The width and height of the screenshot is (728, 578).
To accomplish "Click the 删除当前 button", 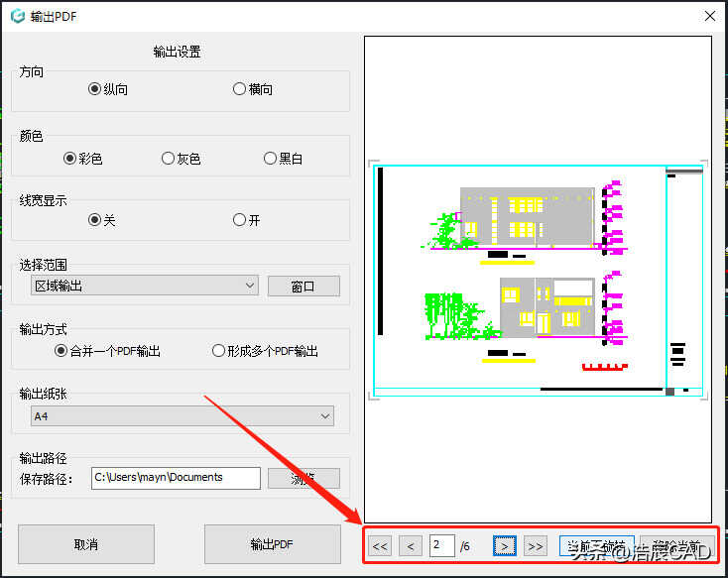I will point(677,546).
